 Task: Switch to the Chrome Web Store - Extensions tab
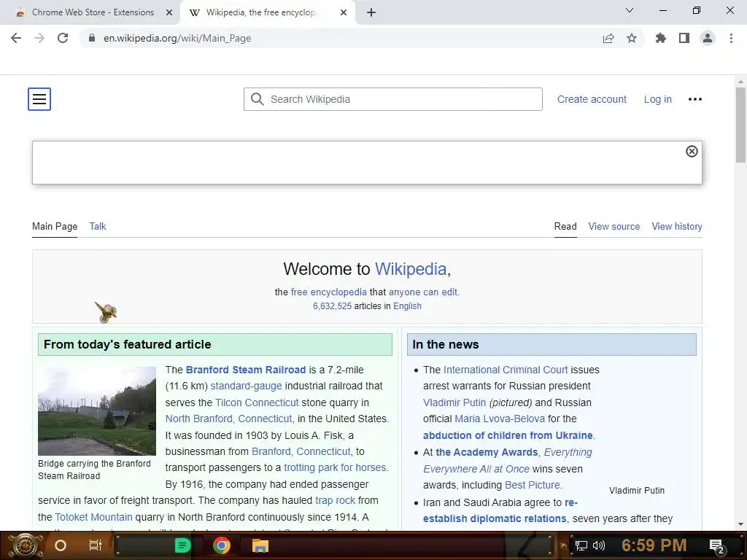pos(93,12)
